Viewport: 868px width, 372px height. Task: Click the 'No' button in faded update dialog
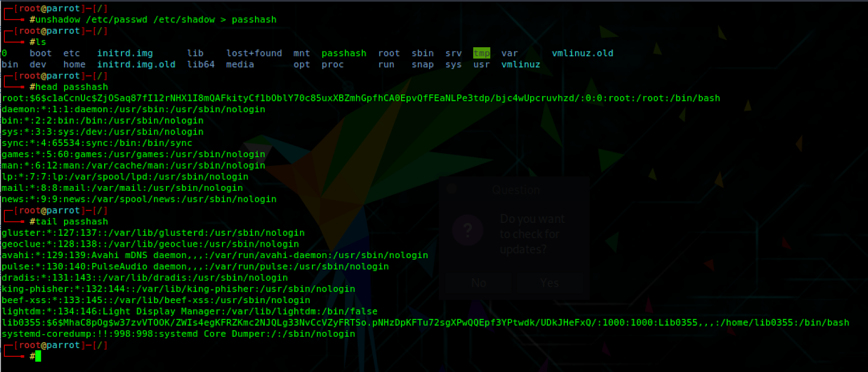click(478, 283)
